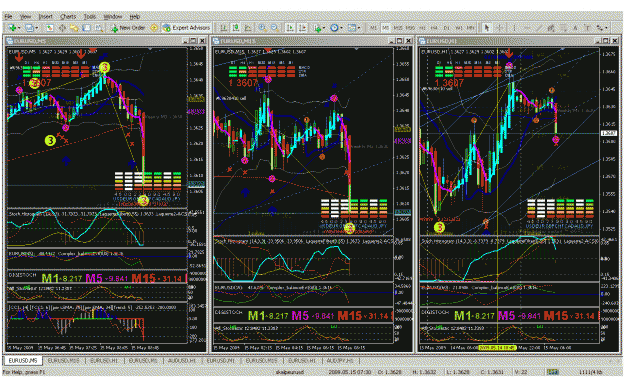Switch timeframe to M1
Screen dimensions: 625x378
[x=373, y=28]
